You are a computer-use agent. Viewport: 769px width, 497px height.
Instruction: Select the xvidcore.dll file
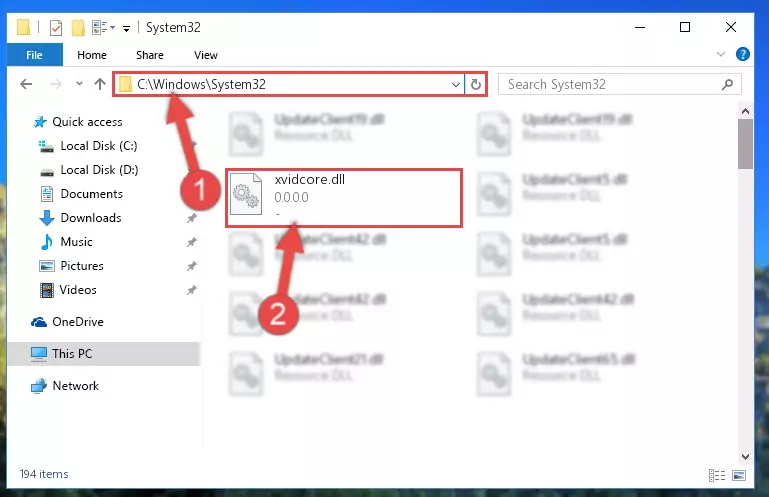pyautogui.click(x=344, y=198)
